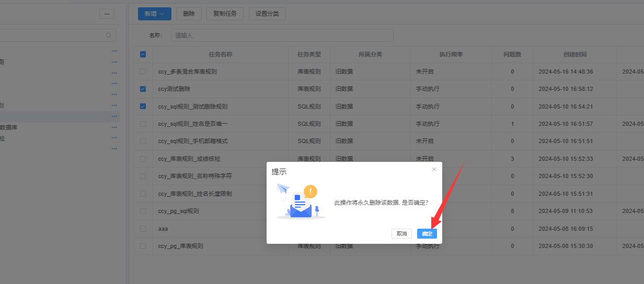Open more options for tree row ending 则
Viewport: 644px width, 284px height.
point(114,105)
